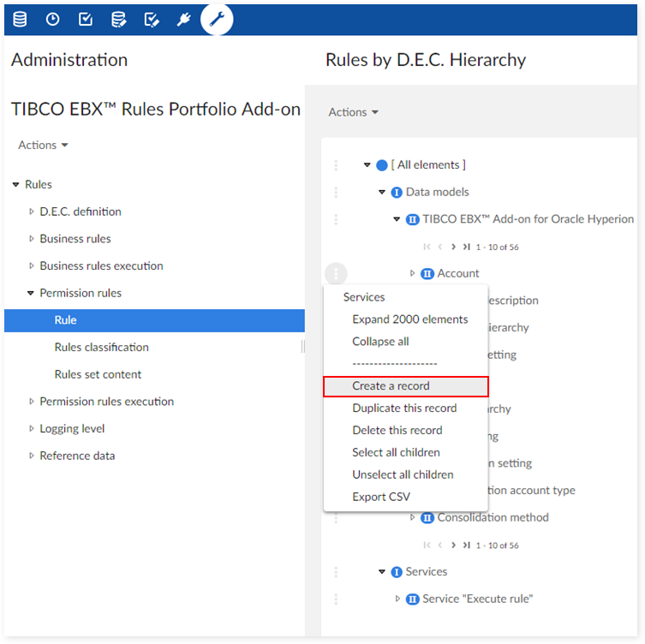
Task: Choose Create a record menu entry
Action: pyautogui.click(x=406, y=386)
